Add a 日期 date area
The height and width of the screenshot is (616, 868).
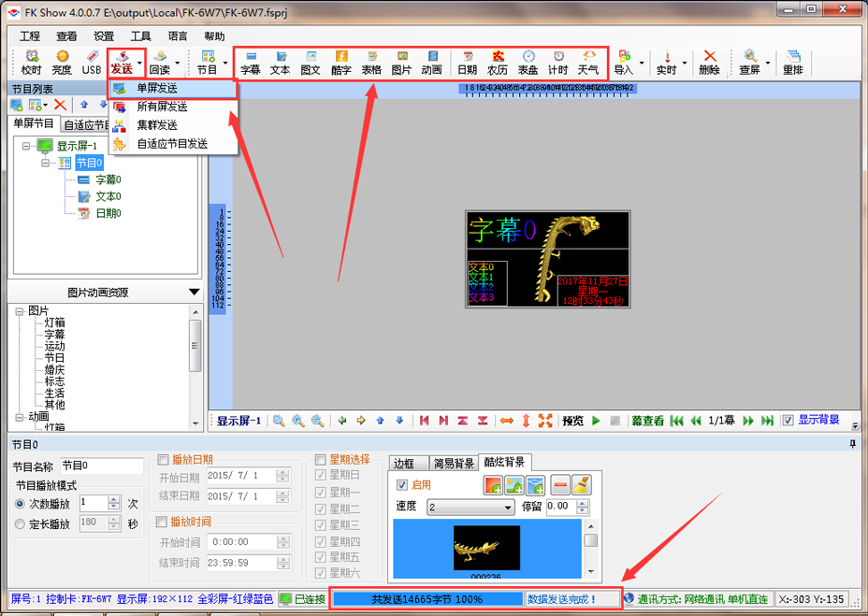(468, 63)
